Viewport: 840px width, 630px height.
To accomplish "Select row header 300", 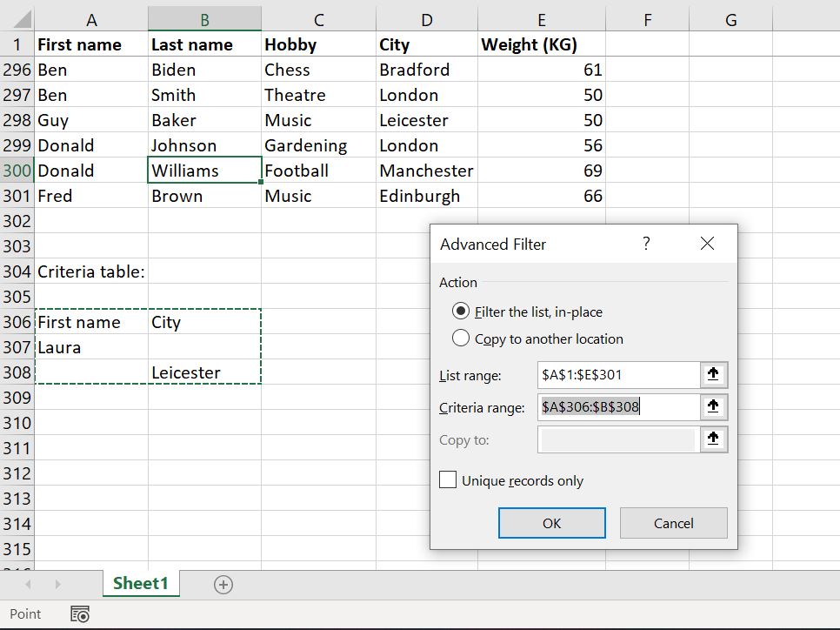I will 15,171.
